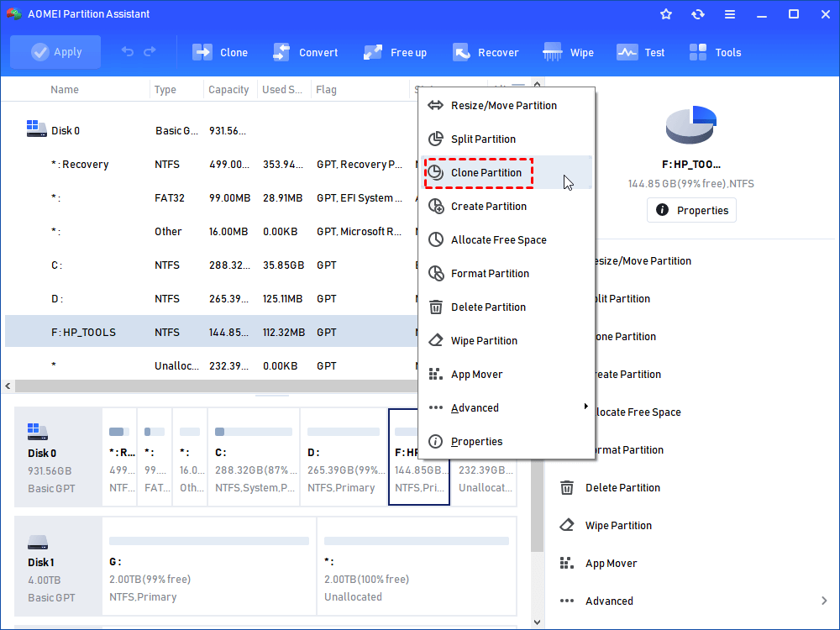Choose Allocate Free Space from context menu
Screen dimensions: 840x630
pyautogui.click(x=507, y=240)
